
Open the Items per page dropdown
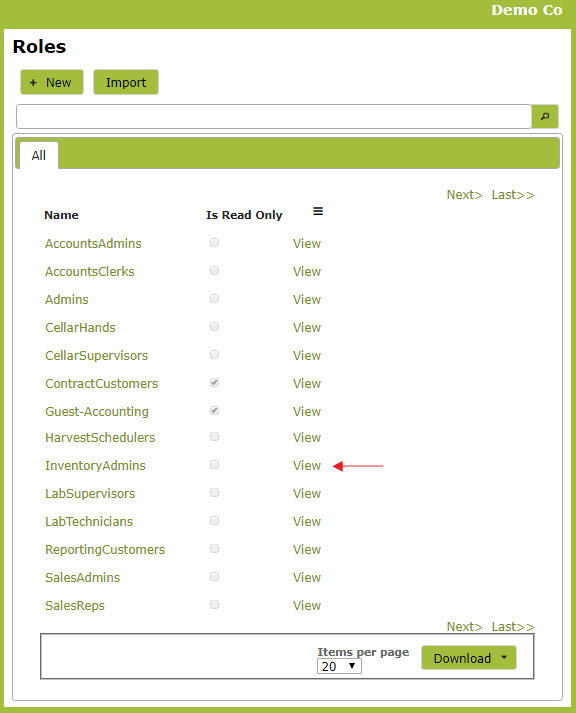(339, 666)
